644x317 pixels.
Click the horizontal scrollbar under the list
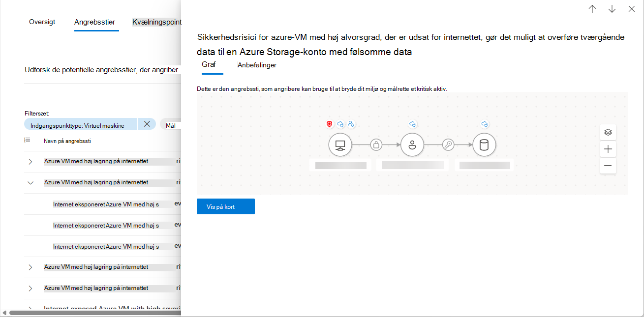[x=93, y=313]
